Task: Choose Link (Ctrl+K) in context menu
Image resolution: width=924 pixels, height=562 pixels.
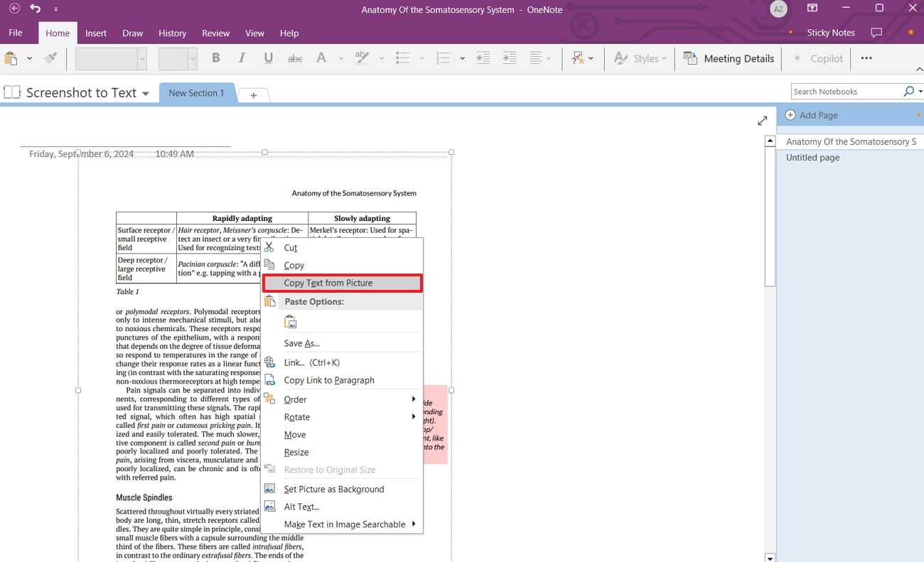Action: point(342,362)
